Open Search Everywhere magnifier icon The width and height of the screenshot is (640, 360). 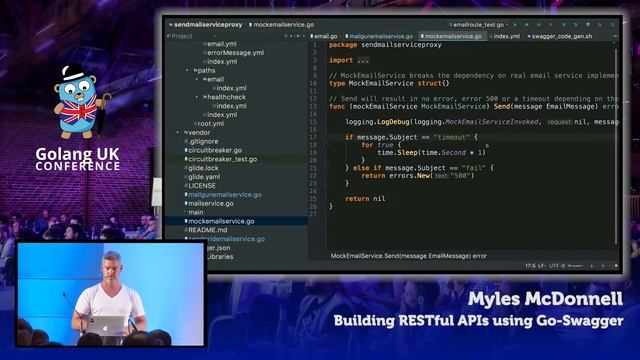click(x=613, y=25)
